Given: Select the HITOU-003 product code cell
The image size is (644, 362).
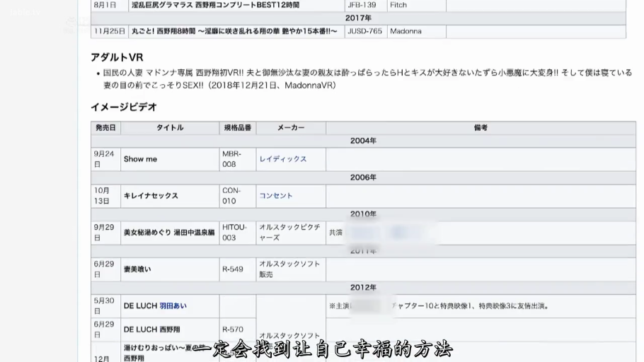Looking at the screenshot, I should click(236, 233).
